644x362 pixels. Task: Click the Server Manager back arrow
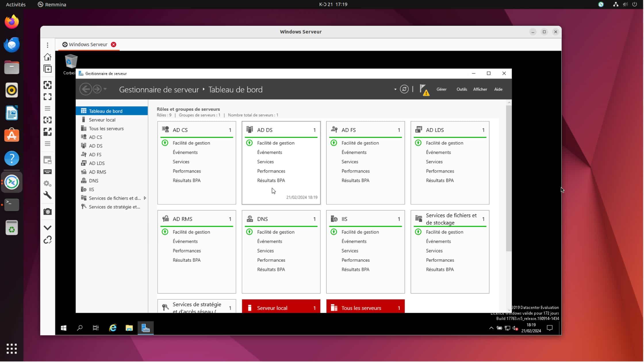tap(86, 89)
